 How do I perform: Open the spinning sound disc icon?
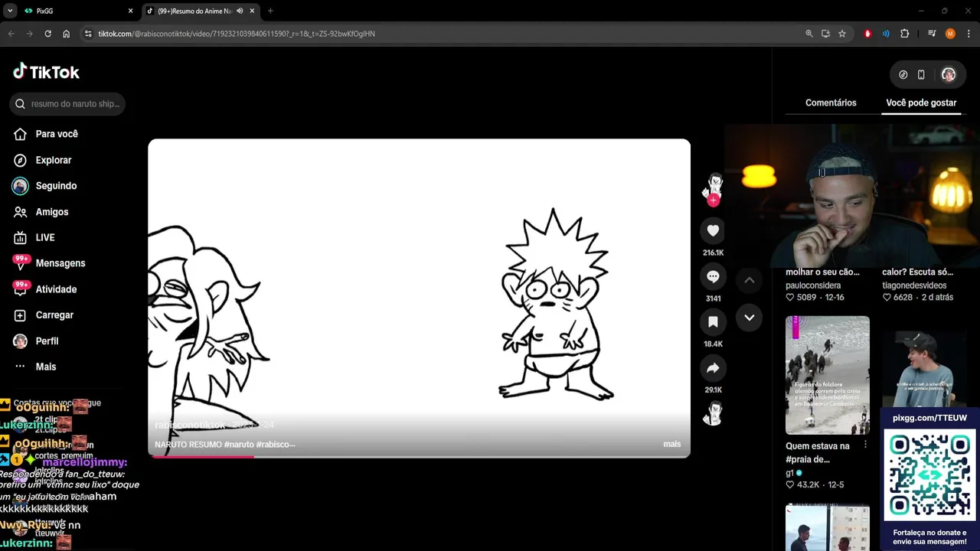713,413
